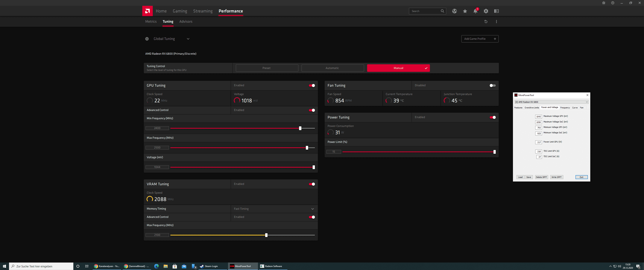Open favorites star icon

[x=465, y=11]
